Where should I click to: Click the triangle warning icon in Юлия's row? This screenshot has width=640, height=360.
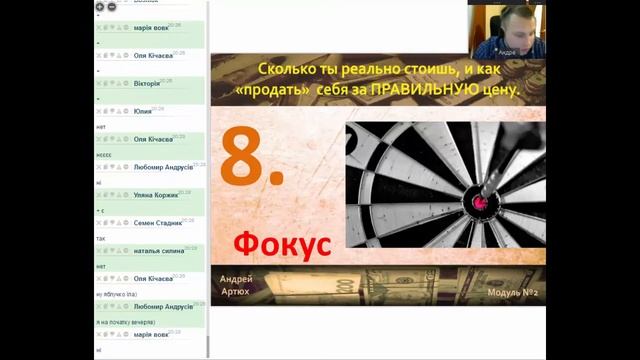[x=119, y=111]
